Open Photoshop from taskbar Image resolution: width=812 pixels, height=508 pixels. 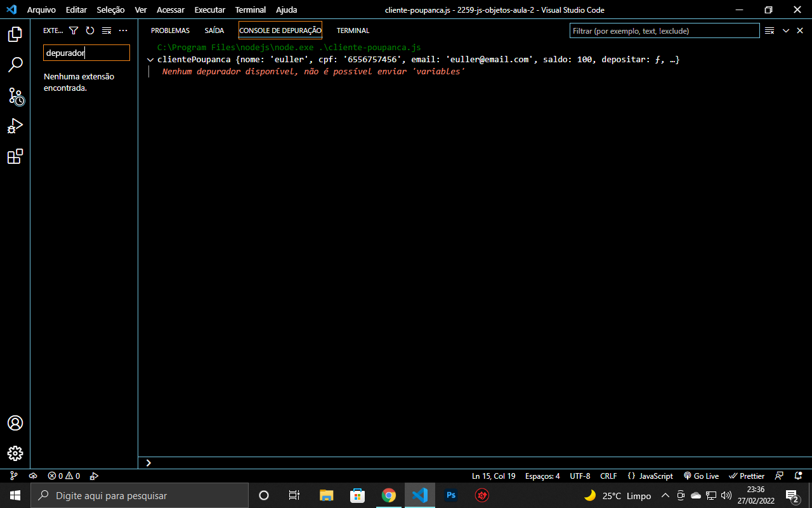tap(451, 495)
